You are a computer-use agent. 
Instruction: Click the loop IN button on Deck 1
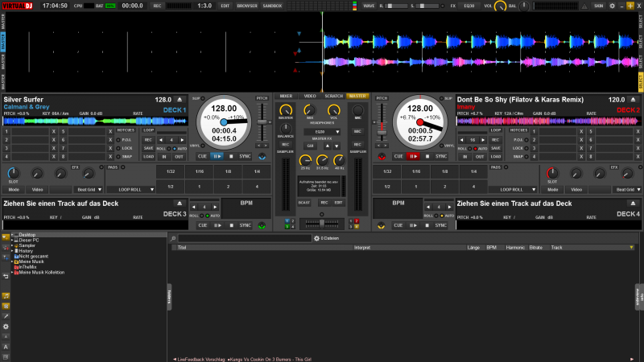tap(164, 157)
